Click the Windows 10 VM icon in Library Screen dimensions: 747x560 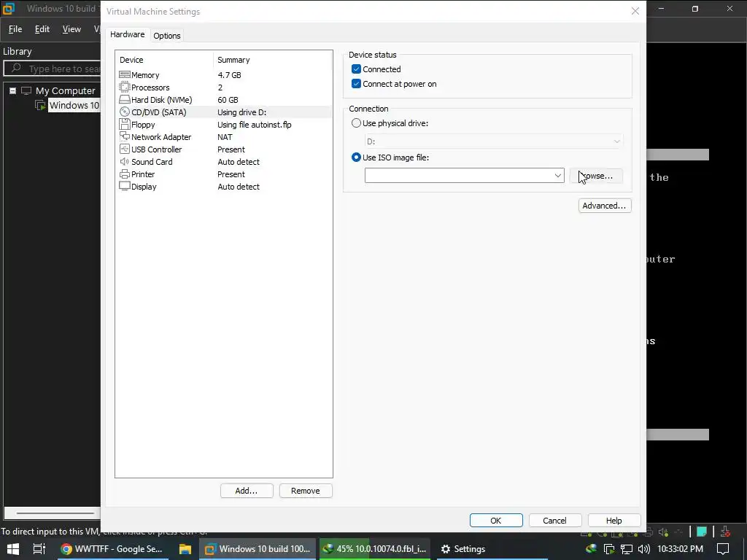41,105
